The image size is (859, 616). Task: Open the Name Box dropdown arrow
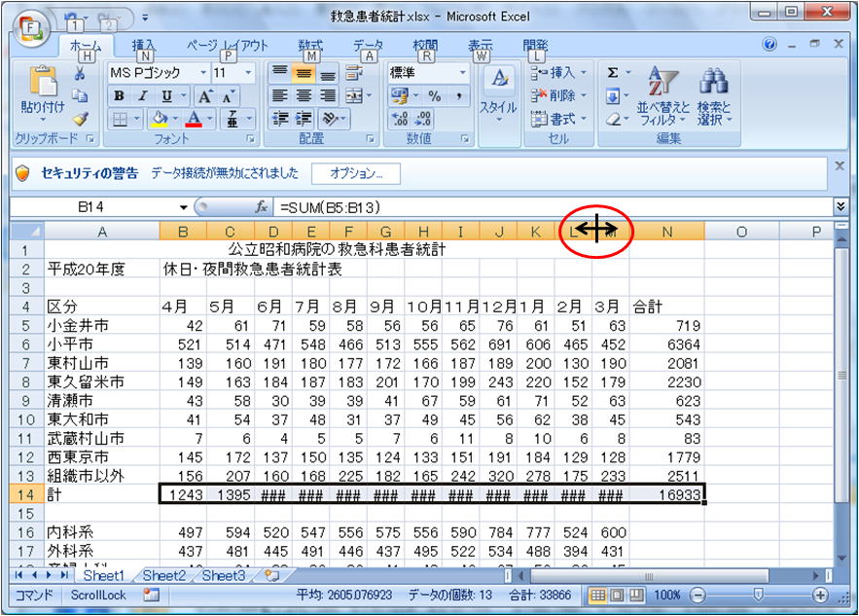[184, 207]
